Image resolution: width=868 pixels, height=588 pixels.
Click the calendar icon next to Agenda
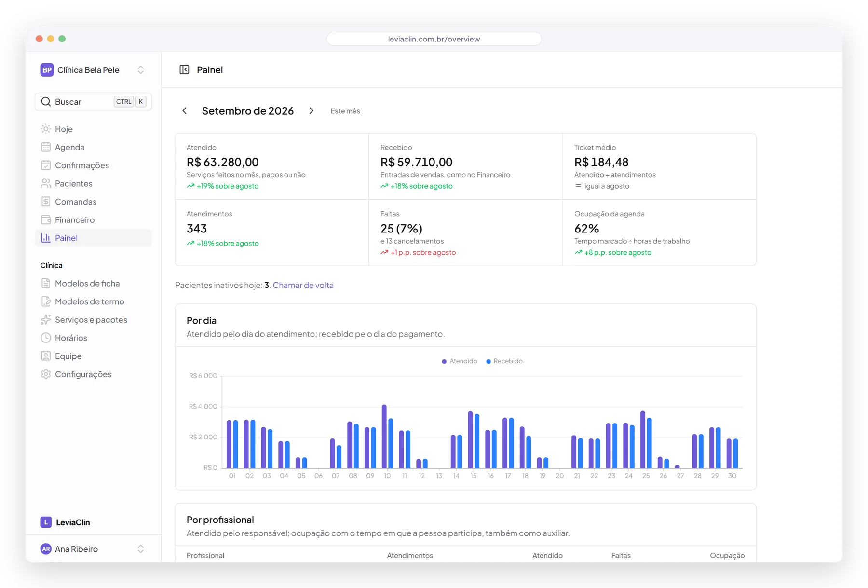coord(46,147)
